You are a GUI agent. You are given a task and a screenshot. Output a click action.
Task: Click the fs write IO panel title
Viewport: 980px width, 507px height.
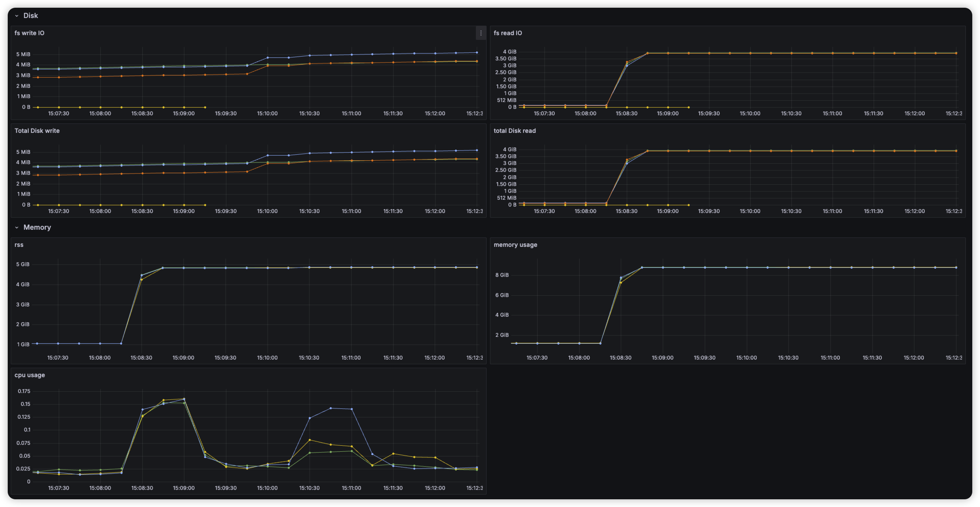coord(29,33)
